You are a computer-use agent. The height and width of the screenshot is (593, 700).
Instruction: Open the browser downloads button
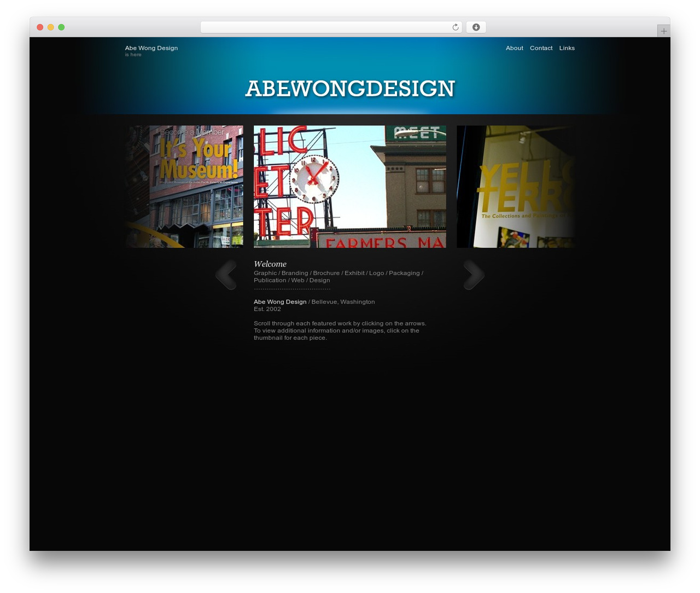(476, 27)
